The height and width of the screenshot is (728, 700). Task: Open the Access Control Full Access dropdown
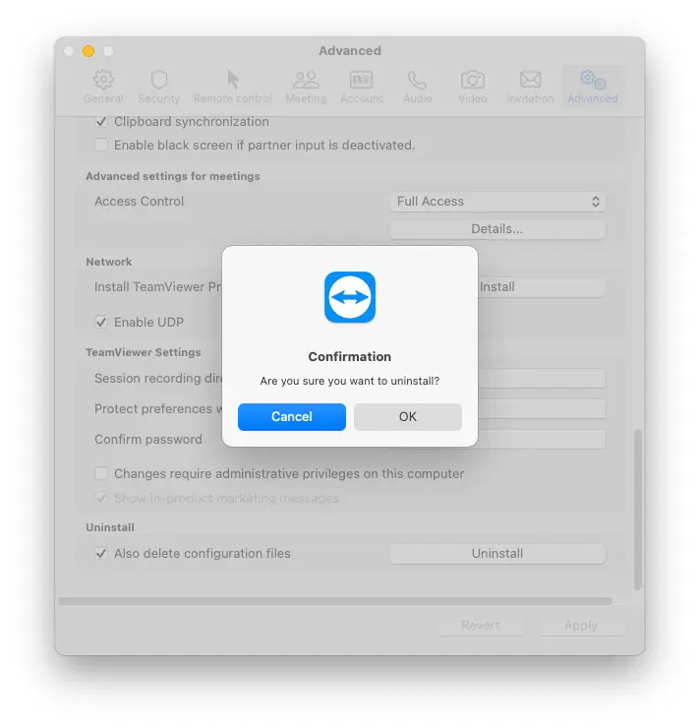pyautogui.click(x=497, y=202)
